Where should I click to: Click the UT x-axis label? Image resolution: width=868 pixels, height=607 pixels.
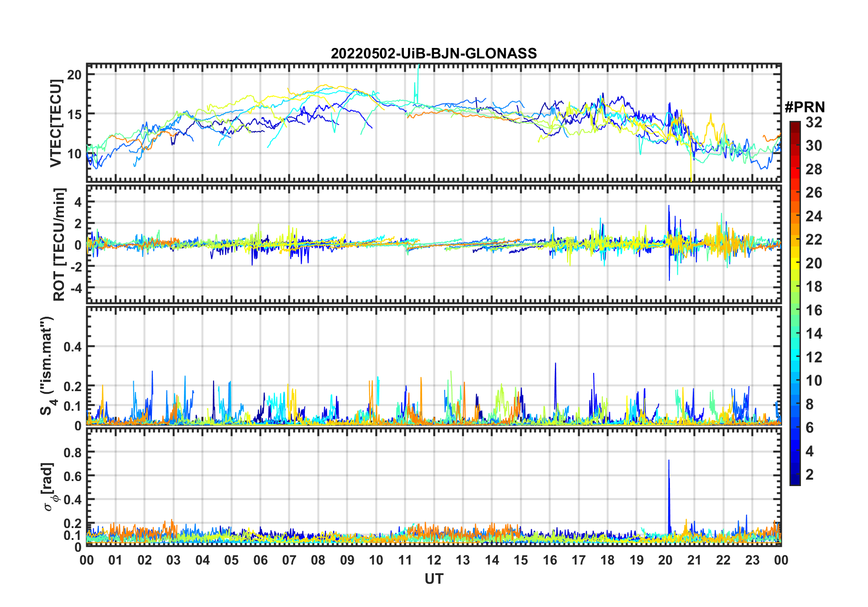point(434,579)
